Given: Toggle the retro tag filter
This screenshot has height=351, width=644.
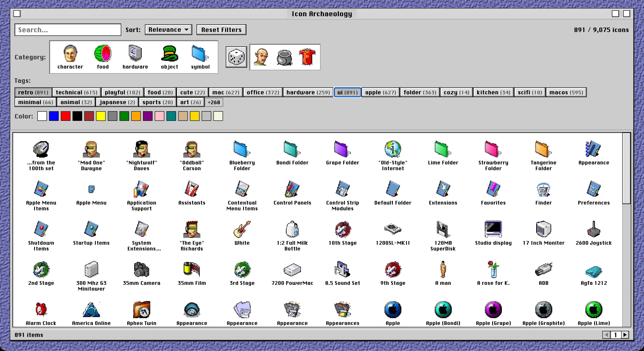Looking at the screenshot, I should 33,92.
